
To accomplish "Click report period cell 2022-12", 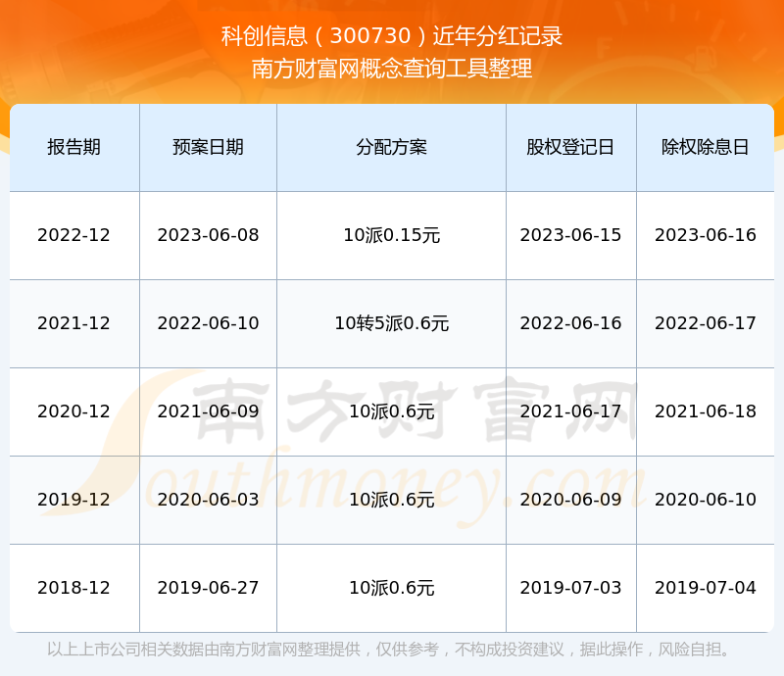I will (x=74, y=235).
